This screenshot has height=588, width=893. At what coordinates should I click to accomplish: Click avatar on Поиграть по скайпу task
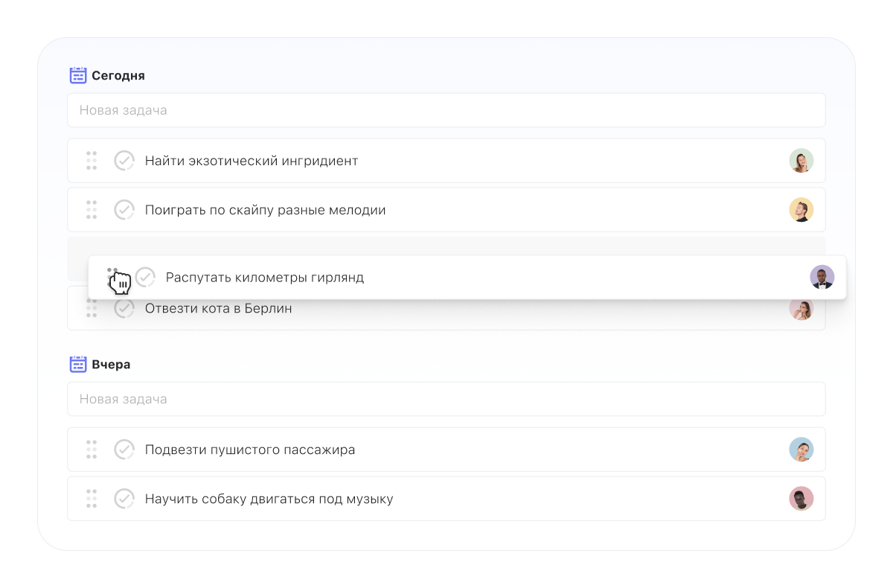click(801, 210)
